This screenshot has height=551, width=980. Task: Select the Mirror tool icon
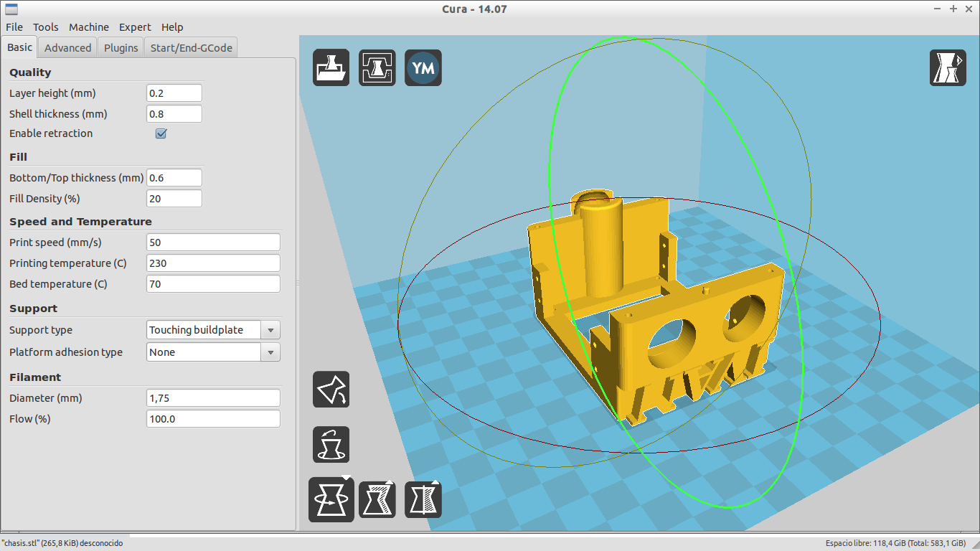423,499
